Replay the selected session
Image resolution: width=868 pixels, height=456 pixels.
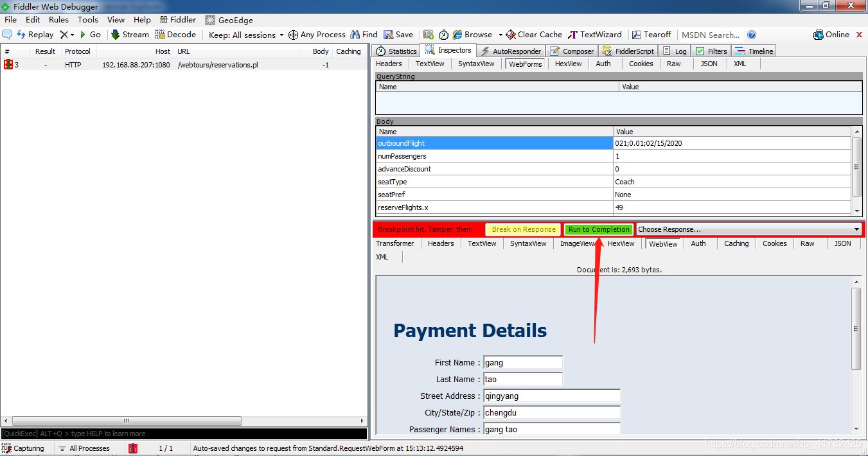tap(35, 35)
